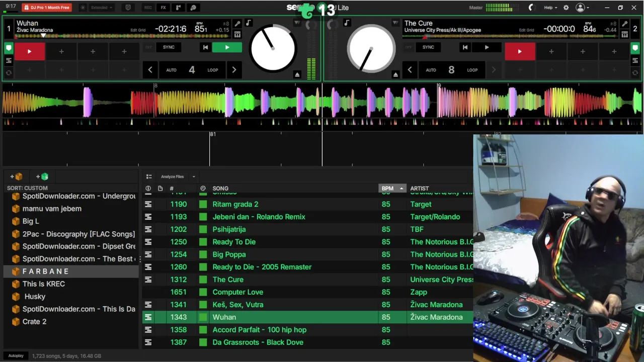Jump to start of deck 2 track
Image resolution: width=644 pixels, height=362 pixels.
[465, 47]
